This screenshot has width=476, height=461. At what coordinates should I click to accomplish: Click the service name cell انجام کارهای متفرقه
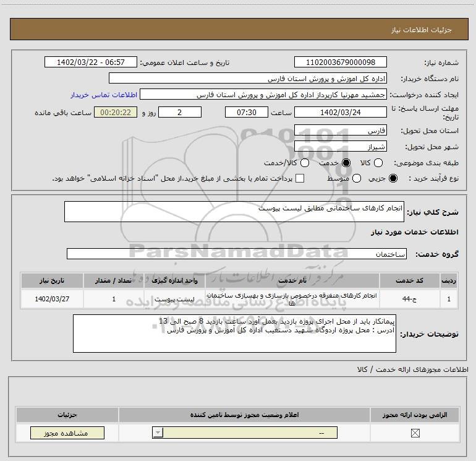click(x=292, y=299)
